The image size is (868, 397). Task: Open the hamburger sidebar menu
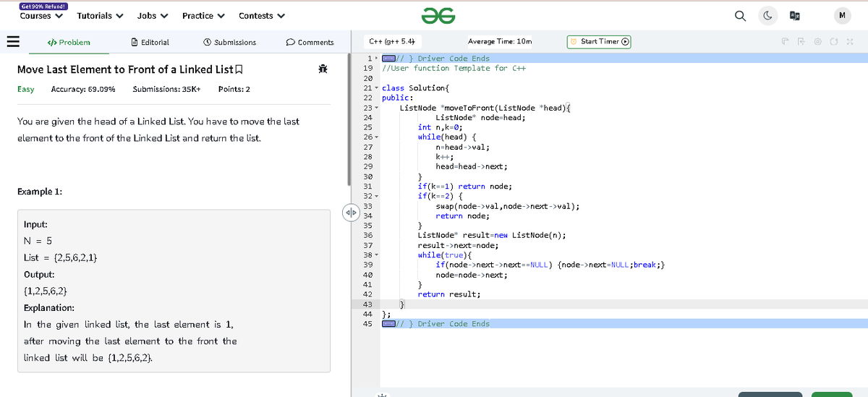14,42
